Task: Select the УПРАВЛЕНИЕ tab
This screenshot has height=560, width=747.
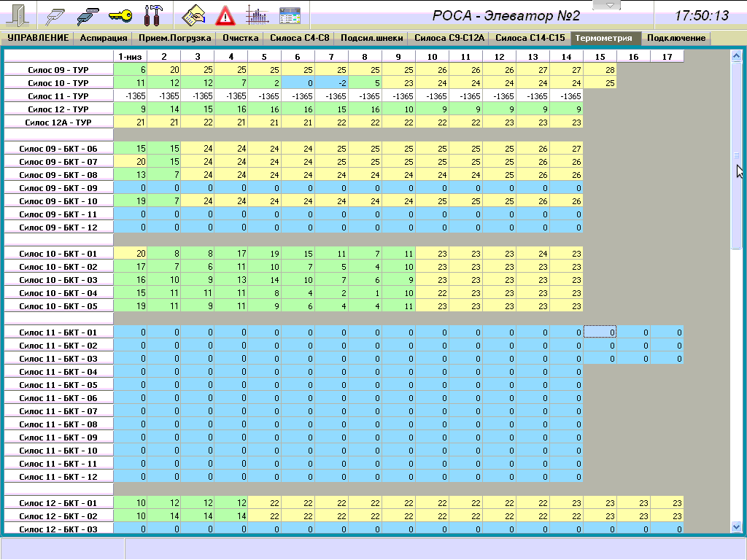Action: (38, 38)
